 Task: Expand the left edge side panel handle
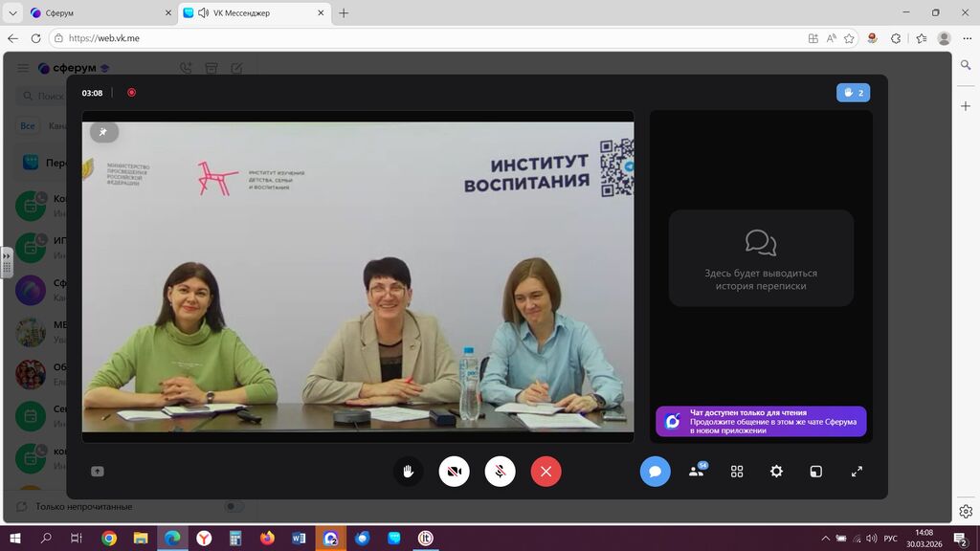coord(7,262)
